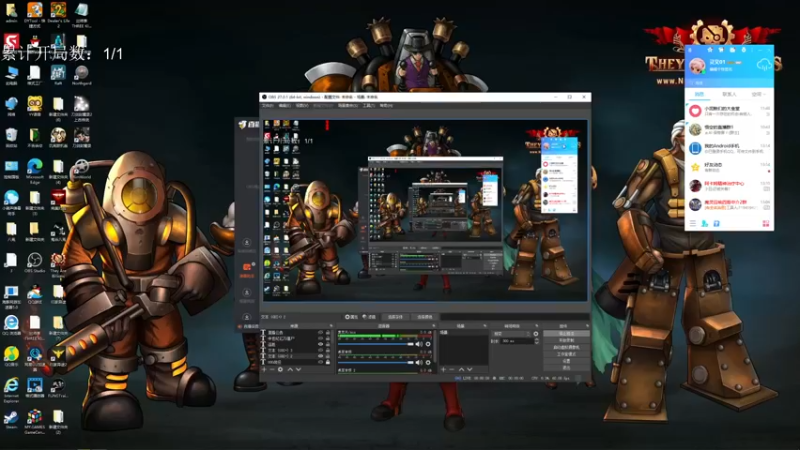Expand the QQ 空间 tab dropdown arrow
Viewport: 800px width, 450px height.
765,94
